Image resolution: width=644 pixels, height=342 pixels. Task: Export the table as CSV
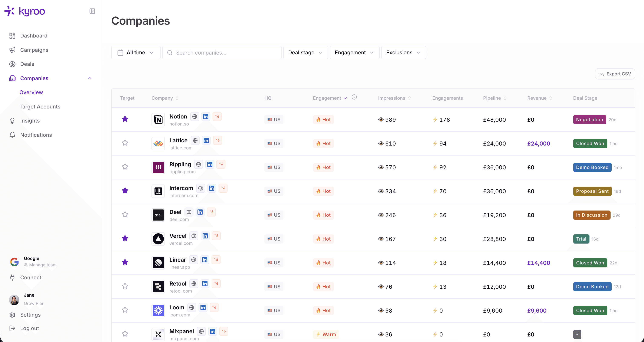615,74
